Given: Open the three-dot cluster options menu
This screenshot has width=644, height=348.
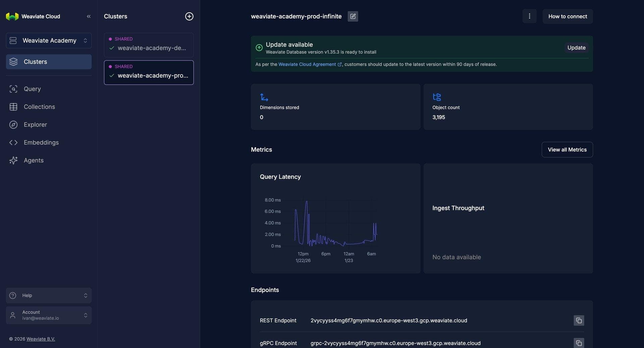Looking at the screenshot, I should (x=529, y=16).
